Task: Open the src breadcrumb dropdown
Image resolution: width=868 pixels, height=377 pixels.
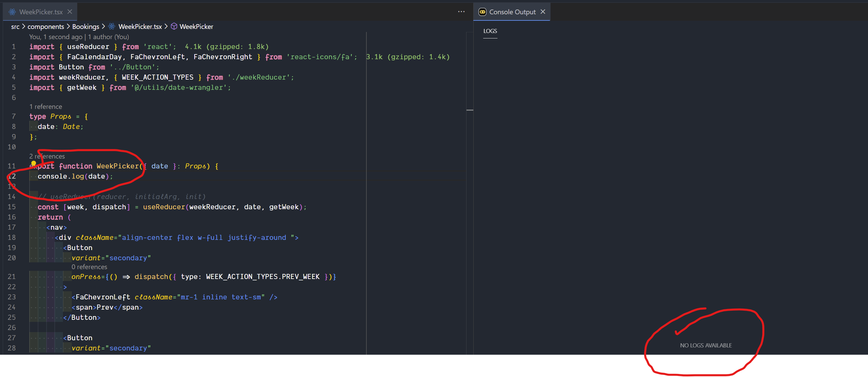Action: pyautogui.click(x=15, y=26)
